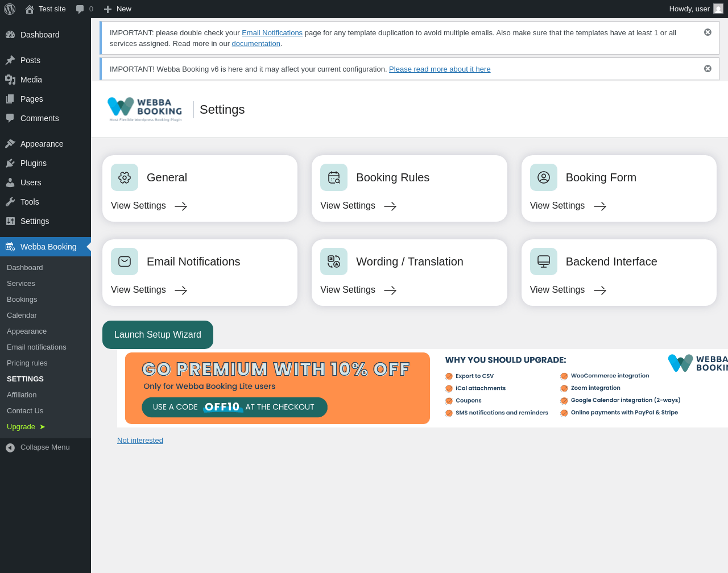Click View Settings under Booking Form

coord(557,206)
